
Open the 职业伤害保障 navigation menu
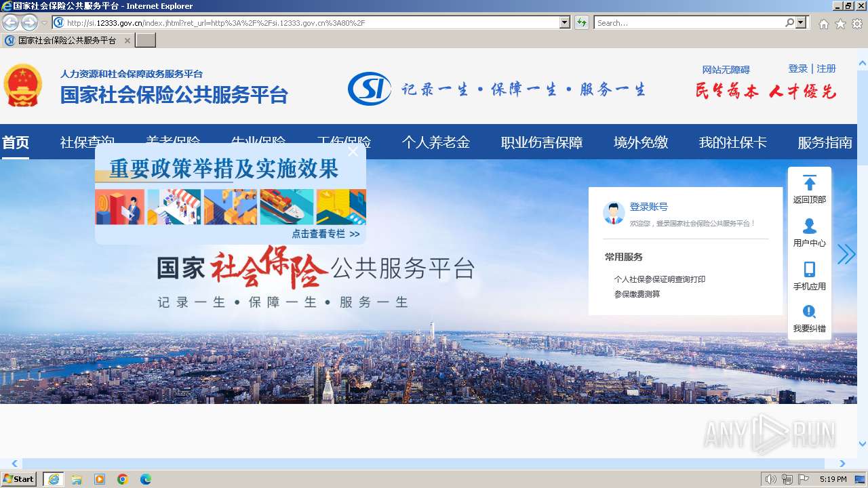542,142
